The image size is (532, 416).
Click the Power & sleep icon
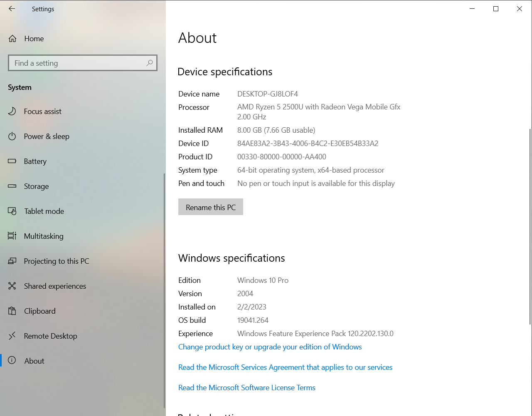click(12, 136)
